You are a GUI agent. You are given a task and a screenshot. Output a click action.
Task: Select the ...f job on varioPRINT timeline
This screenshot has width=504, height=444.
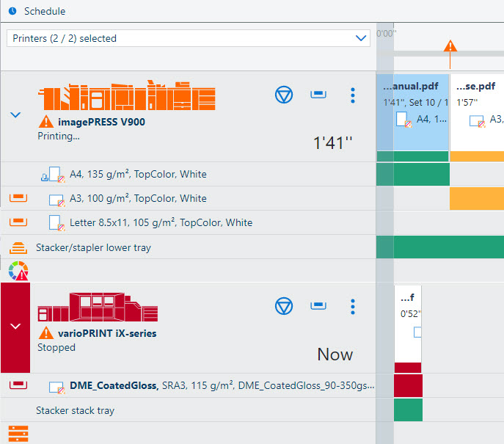tap(408, 329)
